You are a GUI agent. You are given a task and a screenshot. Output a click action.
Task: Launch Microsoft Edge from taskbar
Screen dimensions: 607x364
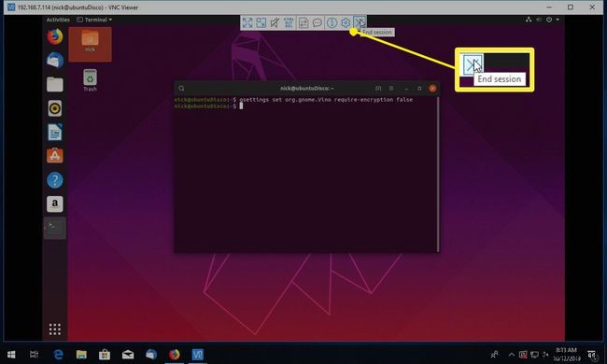59,355
